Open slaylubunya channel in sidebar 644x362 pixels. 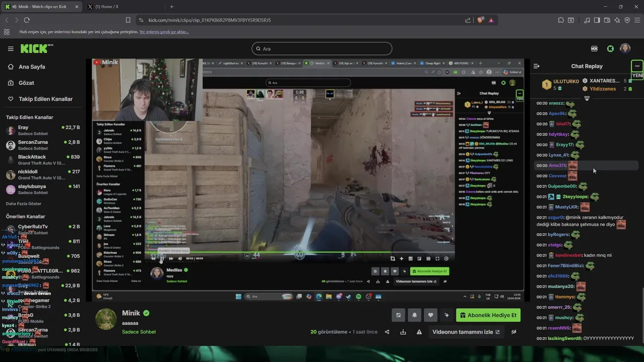coord(43,189)
